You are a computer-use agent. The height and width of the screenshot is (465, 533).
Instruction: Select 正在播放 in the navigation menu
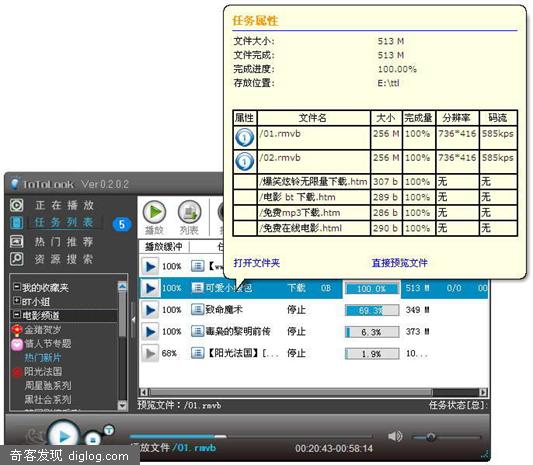click(65, 205)
